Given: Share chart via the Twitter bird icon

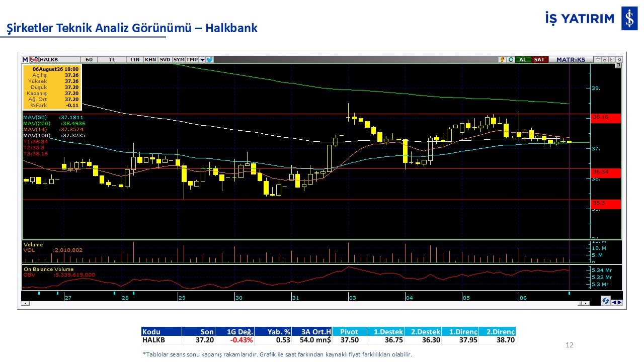Looking at the screenshot, I should click(x=209, y=59).
